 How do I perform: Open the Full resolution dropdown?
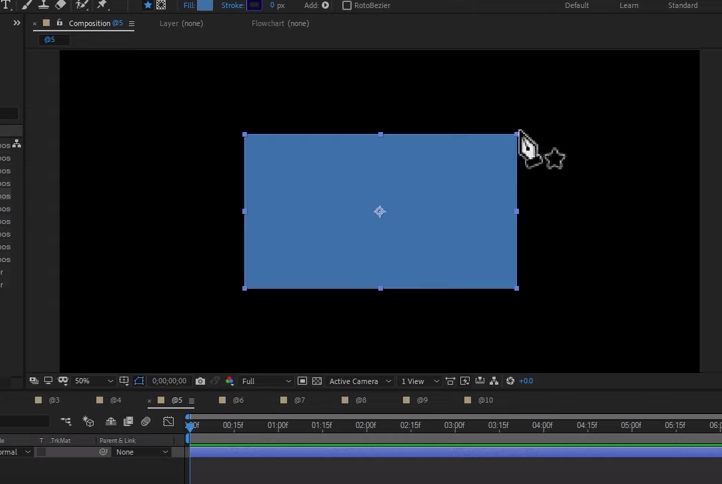tap(266, 381)
